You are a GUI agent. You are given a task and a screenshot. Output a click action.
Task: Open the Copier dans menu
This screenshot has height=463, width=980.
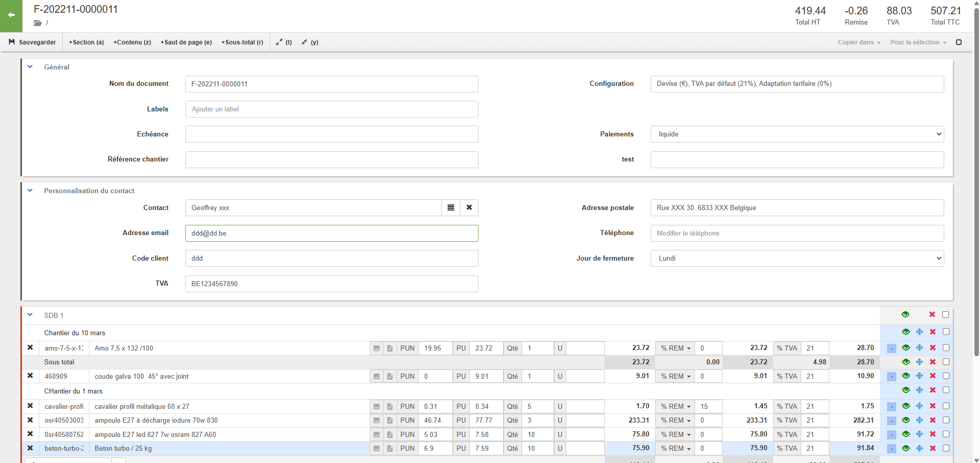tap(859, 42)
